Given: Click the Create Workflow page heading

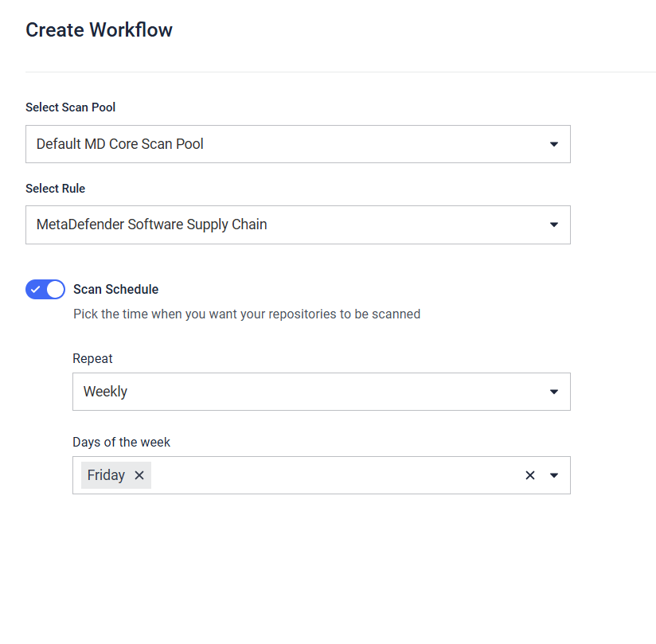Looking at the screenshot, I should tap(99, 29).
